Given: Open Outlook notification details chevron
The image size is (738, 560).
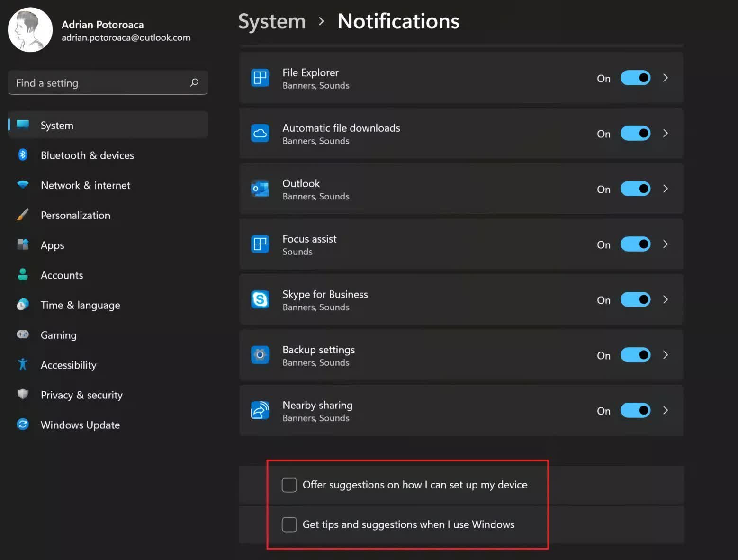Looking at the screenshot, I should (666, 189).
